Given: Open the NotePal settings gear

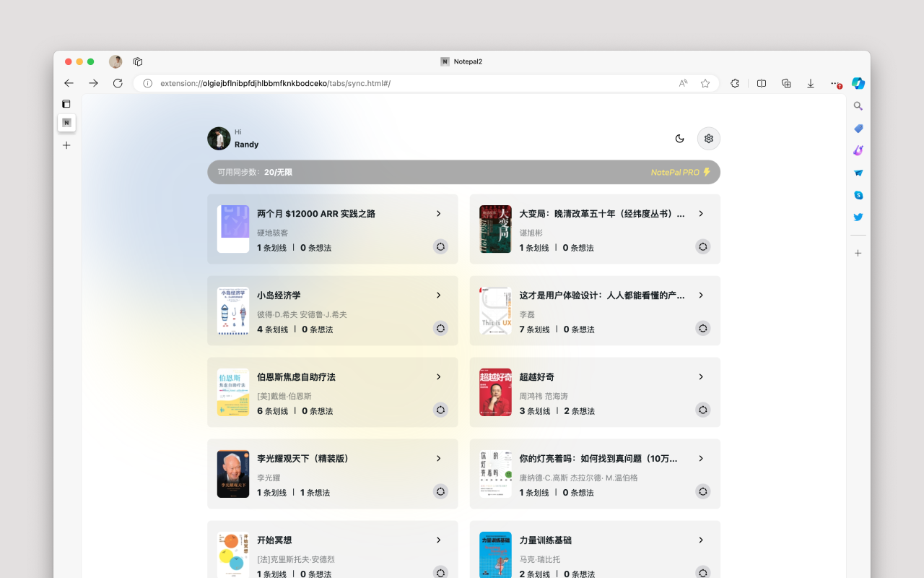Looking at the screenshot, I should [x=708, y=138].
